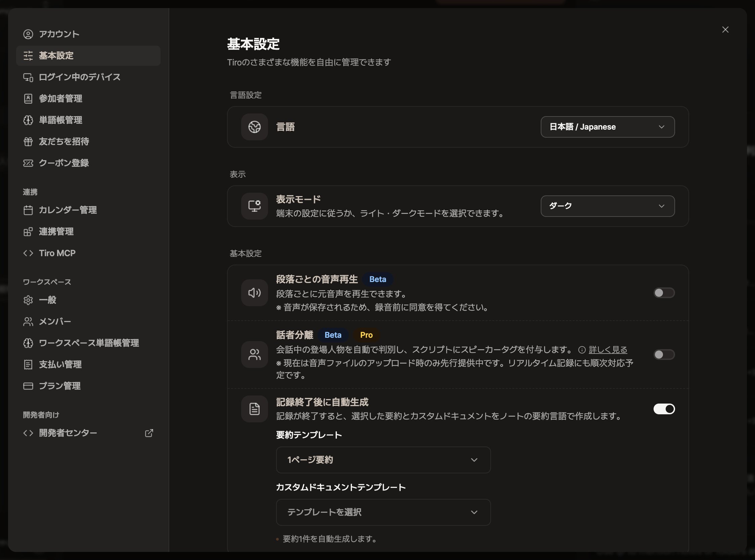Click the code brackets icon beside Tiro MCP
755x560 pixels.
(x=28, y=253)
